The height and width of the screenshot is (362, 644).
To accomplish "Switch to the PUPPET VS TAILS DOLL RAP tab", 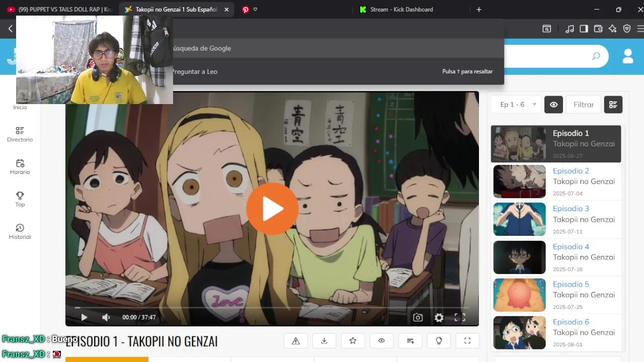I will click(x=59, y=9).
